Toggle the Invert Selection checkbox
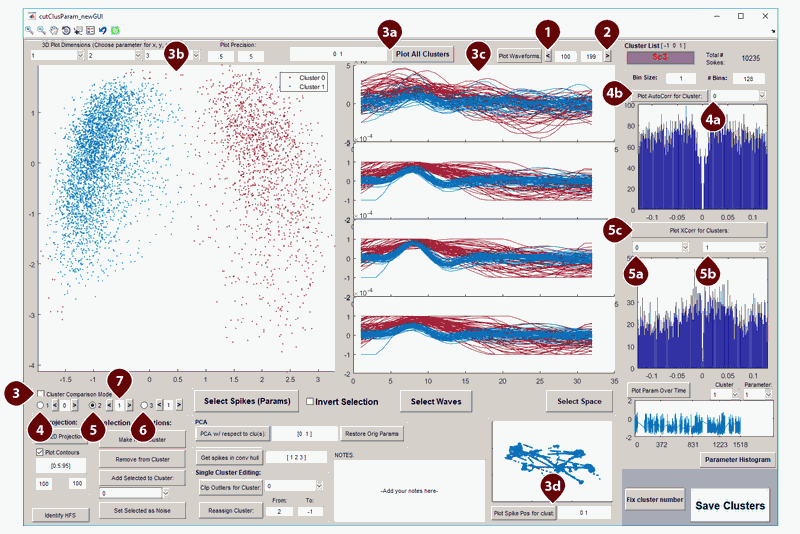Viewport: 800px width, 534px height. pos(312,402)
